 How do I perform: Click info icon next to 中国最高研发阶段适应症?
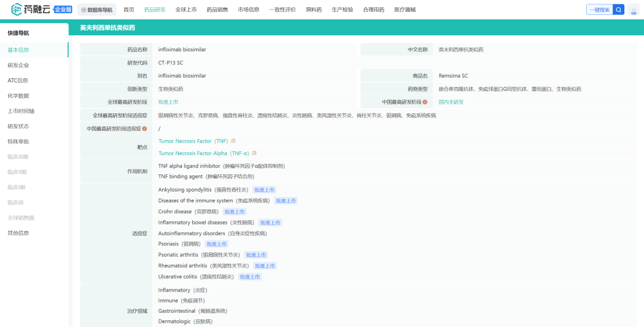144,128
